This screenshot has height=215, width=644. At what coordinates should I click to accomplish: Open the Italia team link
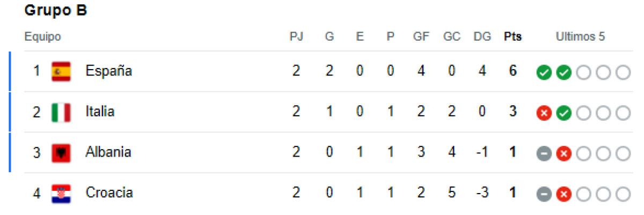tap(100, 112)
